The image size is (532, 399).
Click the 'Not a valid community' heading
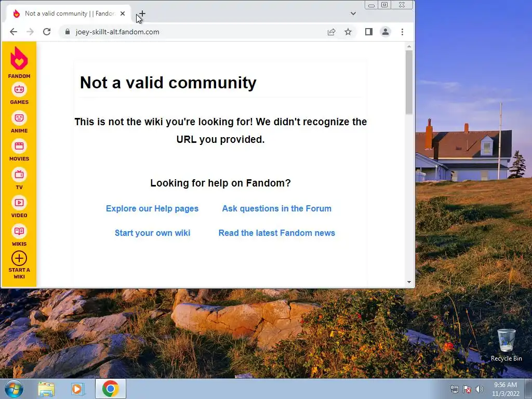168,83
